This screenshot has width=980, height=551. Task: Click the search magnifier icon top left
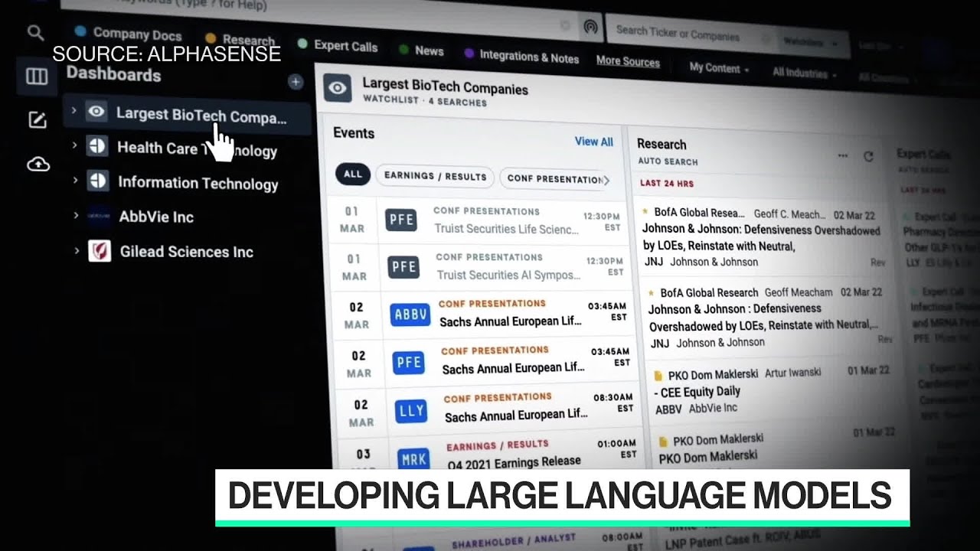[x=35, y=34]
